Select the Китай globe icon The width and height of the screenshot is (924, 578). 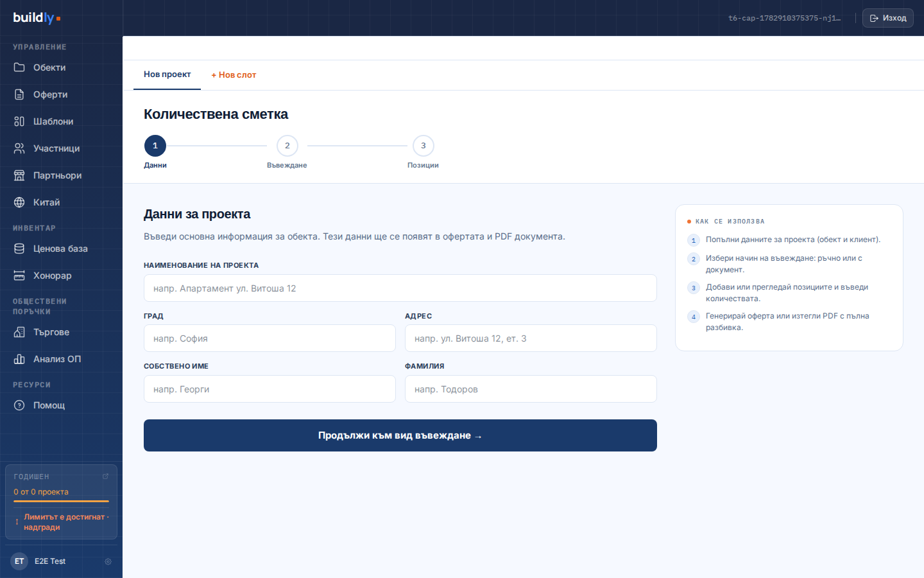[19, 202]
